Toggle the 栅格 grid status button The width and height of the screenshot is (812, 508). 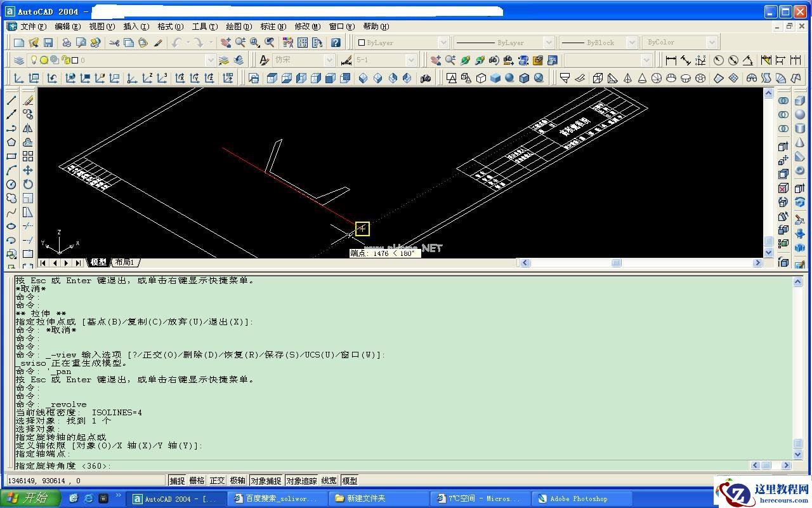pos(197,481)
